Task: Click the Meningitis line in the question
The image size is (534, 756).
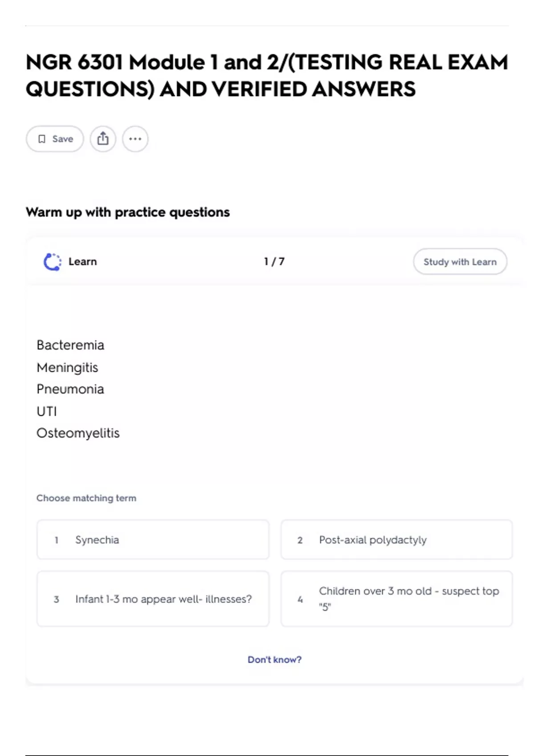Action: point(67,367)
